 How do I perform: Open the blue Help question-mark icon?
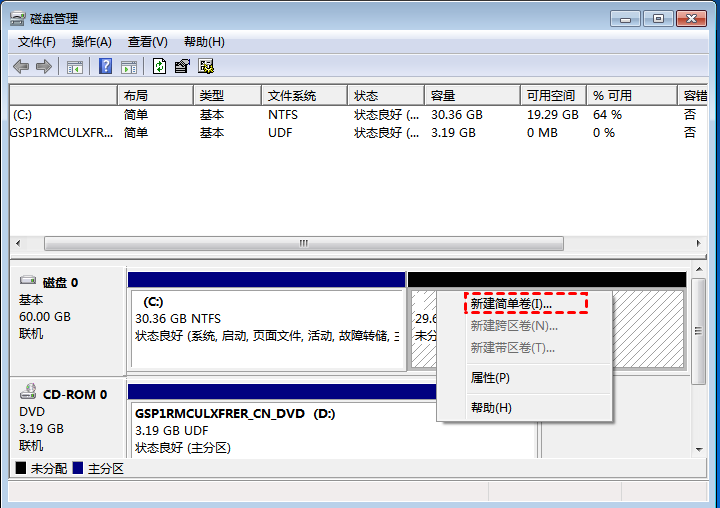[106, 66]
